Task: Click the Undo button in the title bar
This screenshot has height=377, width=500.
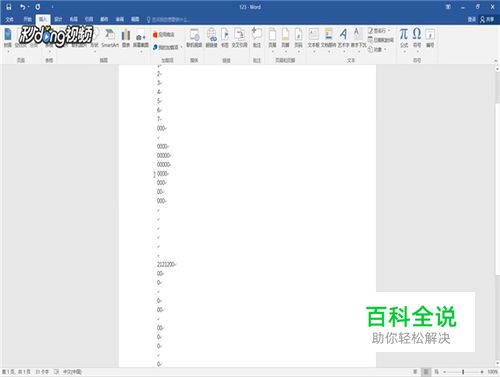Action: click(x=23, y=7)
